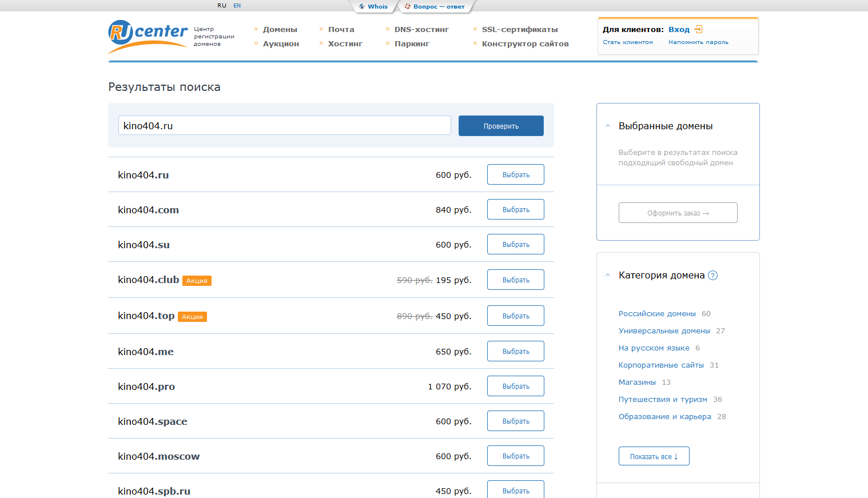Collapse the Выбранные домены panel chevron
868x498 pixels.
pos(608,126)
